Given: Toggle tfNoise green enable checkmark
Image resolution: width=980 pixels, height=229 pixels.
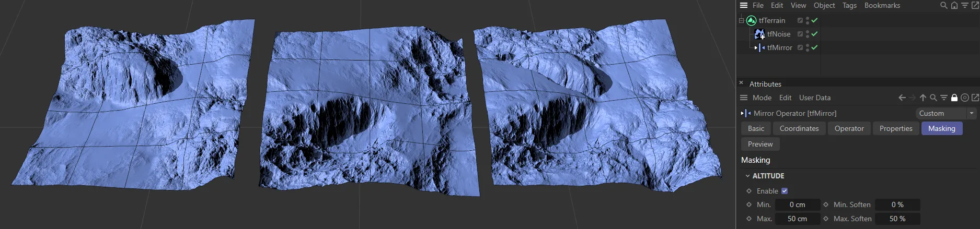Looking at the screenshot, I should click(814, 34).
